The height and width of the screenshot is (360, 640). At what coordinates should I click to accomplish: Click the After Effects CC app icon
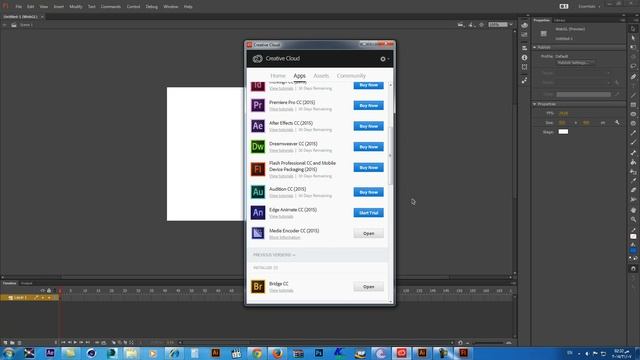click(258, 126)
